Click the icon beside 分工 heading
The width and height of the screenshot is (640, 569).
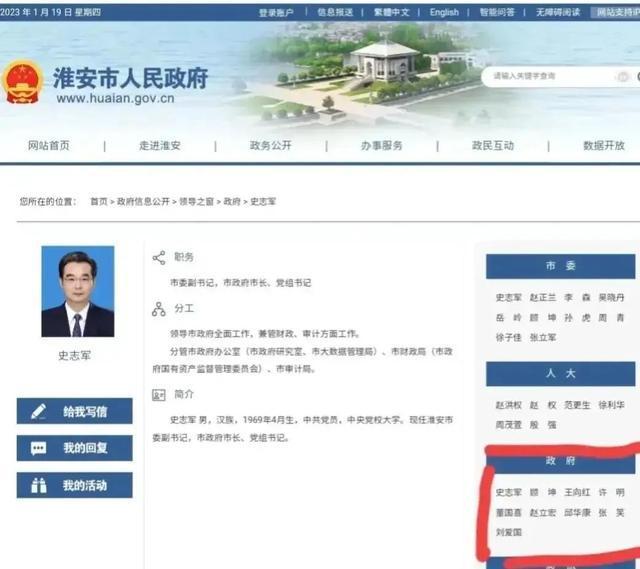158,309
